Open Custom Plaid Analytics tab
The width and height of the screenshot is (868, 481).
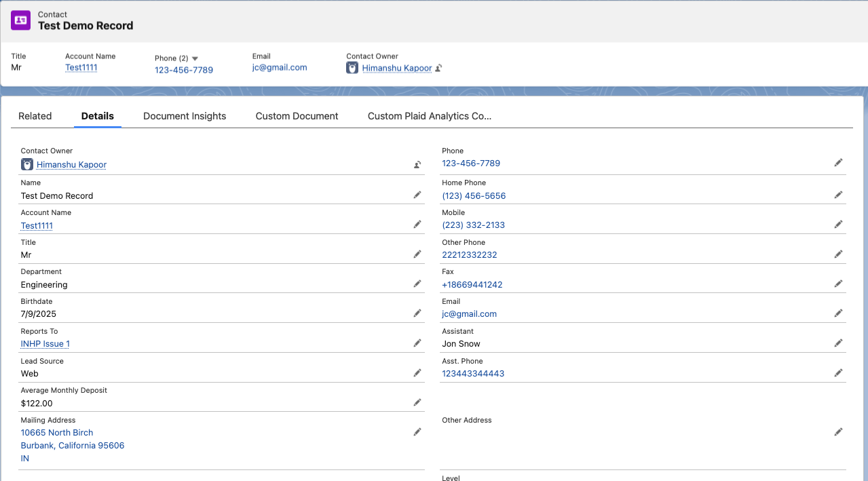[x=430, y=116]
